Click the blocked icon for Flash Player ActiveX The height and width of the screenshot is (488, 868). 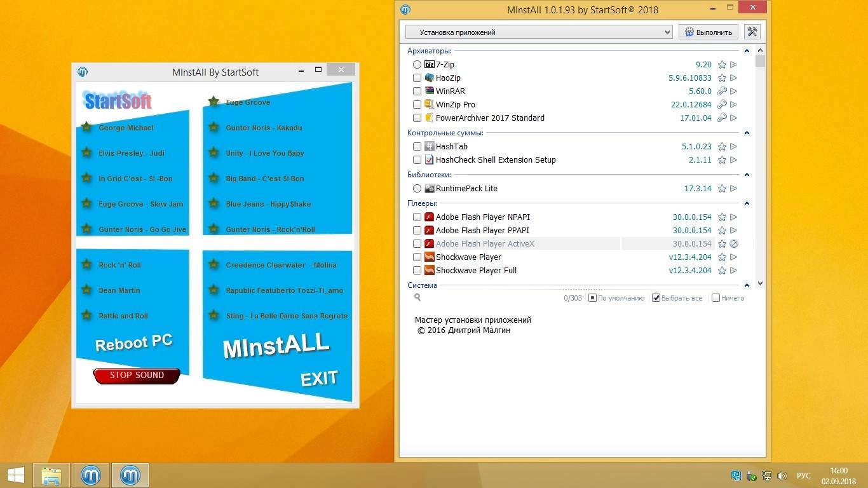[x=733, y=244]
